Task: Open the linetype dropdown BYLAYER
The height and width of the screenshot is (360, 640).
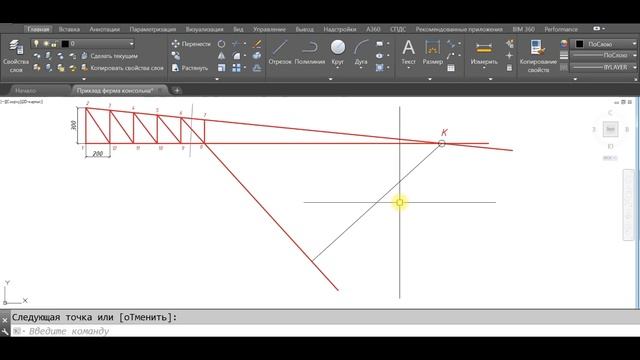Action: (x=604, y=67)
